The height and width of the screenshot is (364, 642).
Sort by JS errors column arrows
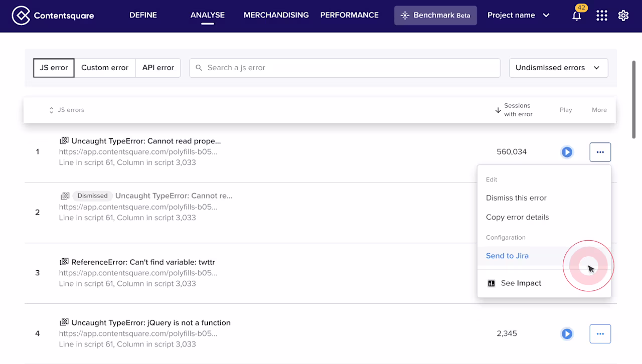tap(51, 110)
